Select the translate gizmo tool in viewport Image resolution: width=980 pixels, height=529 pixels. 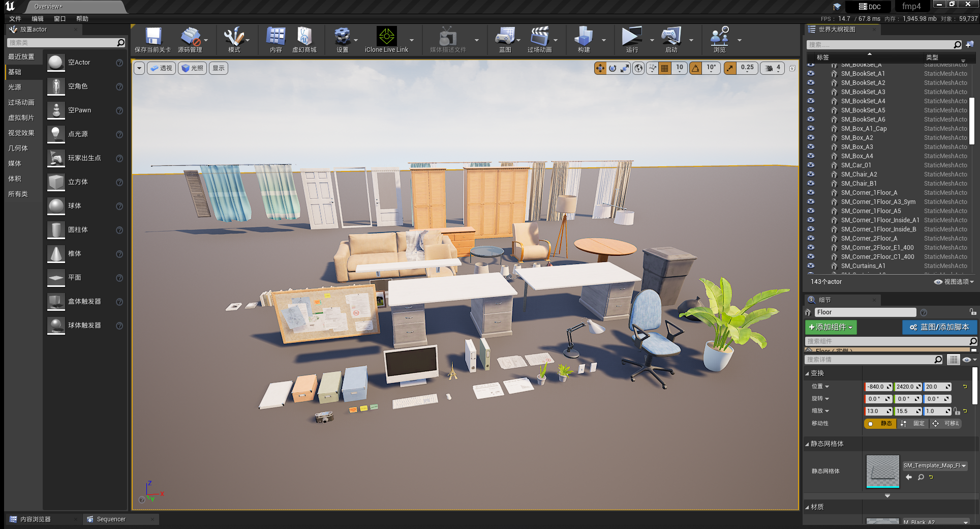click(x=600, y=68)
